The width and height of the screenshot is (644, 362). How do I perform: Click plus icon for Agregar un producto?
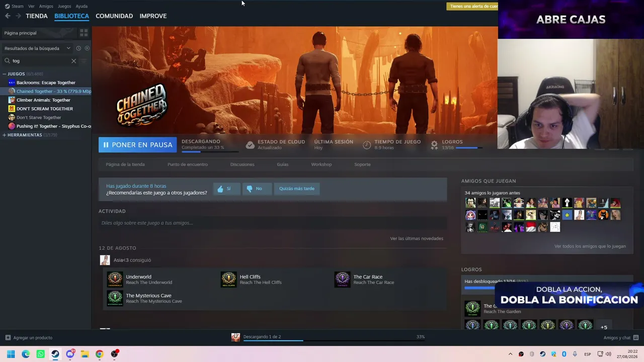pyautogui.click(x=8, y=338)
